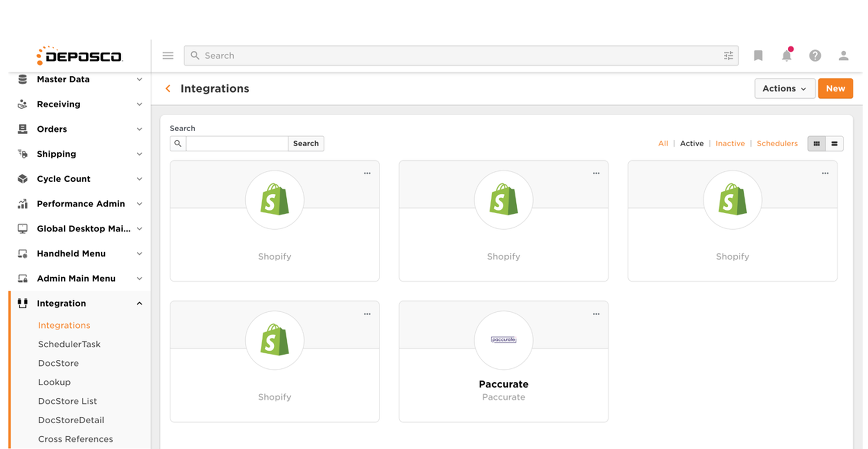Click the Shipping sidebar icon
Image resolution: width=868 pixels, height=449 pixels.
coord(22,154)
